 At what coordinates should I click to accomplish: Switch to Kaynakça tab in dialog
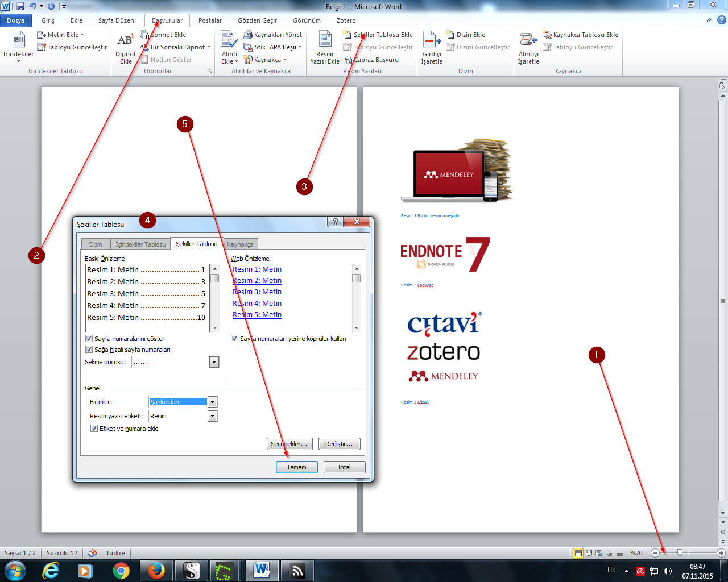click(240, 244)
